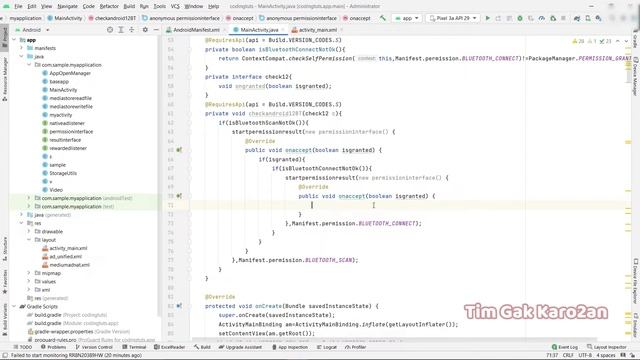Collapse the layout folder

click(29, 240)
